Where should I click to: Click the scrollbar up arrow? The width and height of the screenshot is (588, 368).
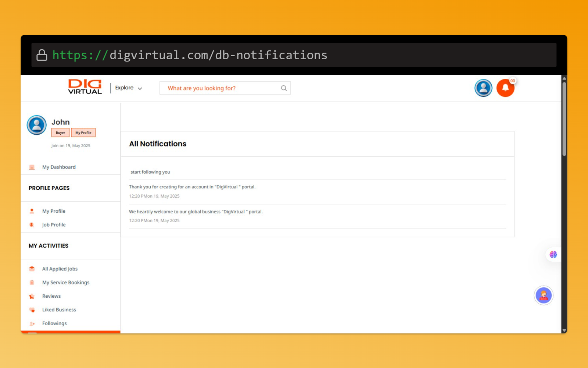[x=564, y=78]
